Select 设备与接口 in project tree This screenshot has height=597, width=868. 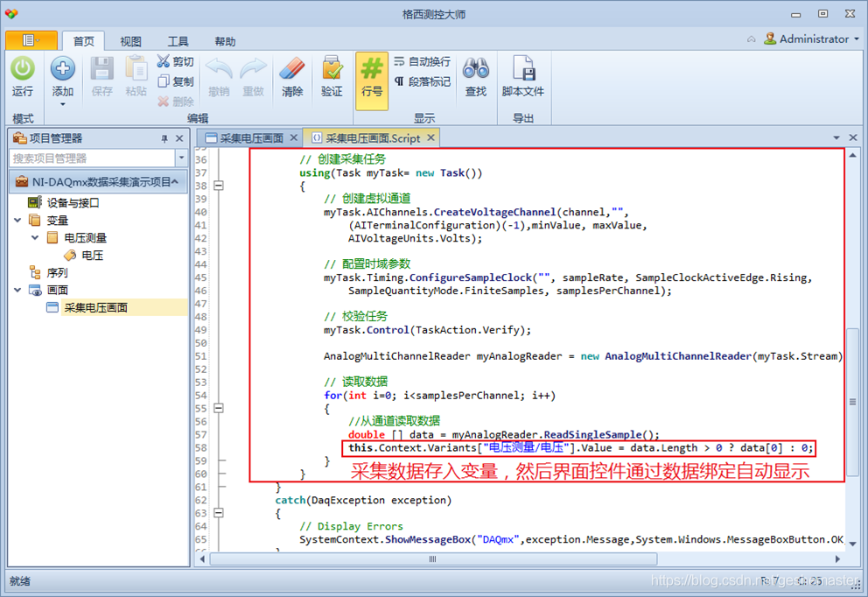pyautogui.click(x=73, y=203)
